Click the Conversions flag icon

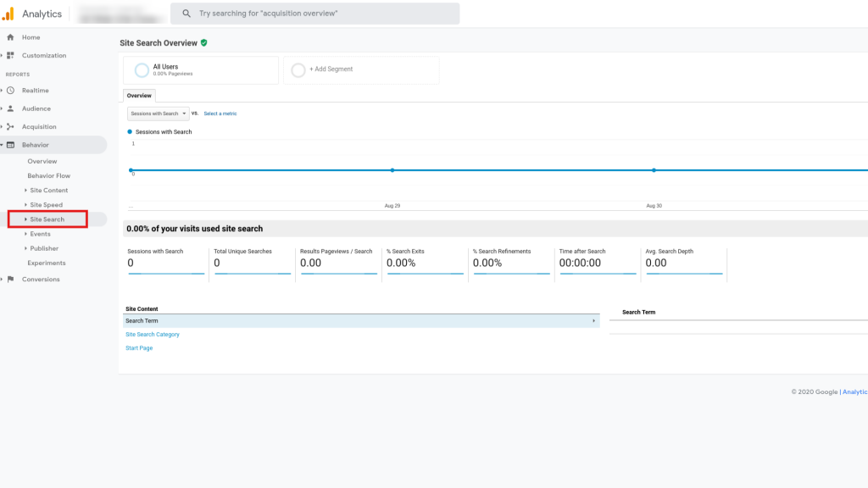tap(10, 280)
